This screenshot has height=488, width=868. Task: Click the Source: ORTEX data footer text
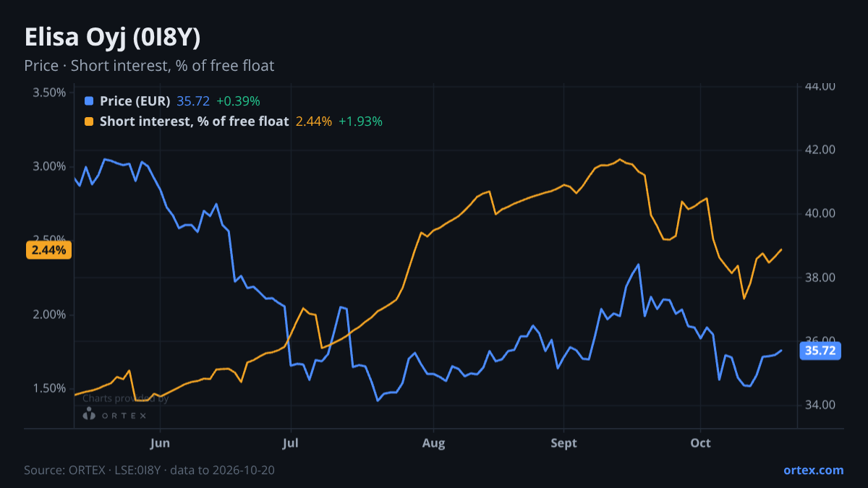[149, 470]
